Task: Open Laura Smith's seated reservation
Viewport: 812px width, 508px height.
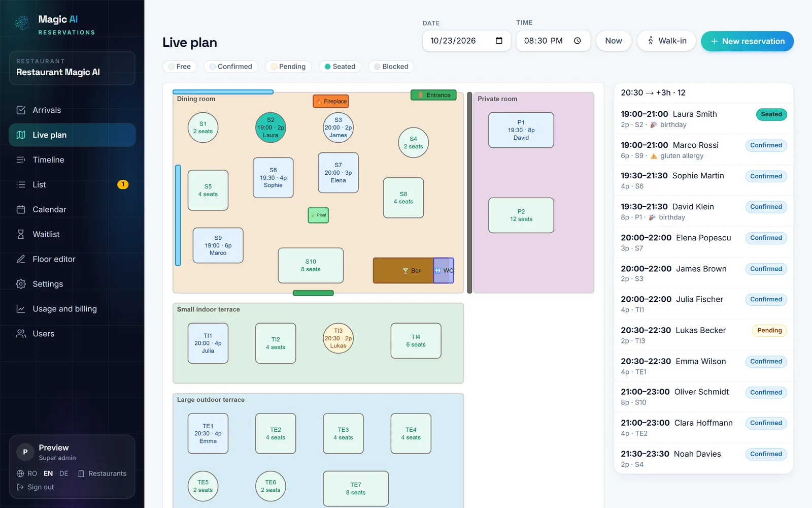Action: coord(703,119)
